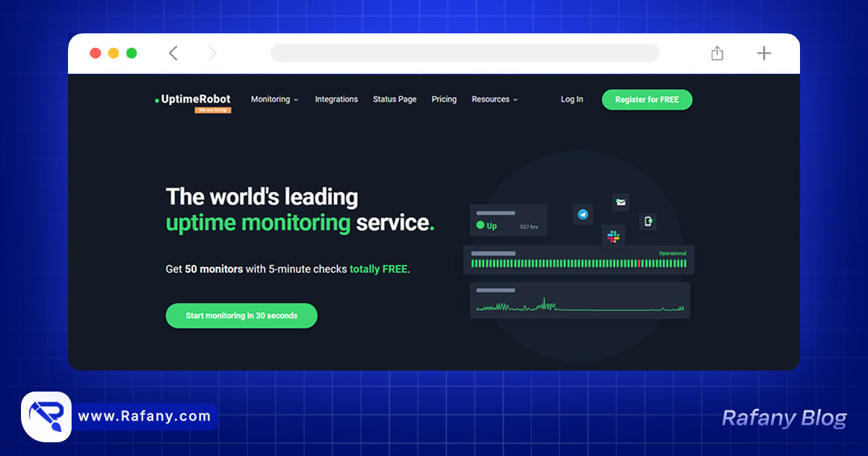The image size is (868, 456).
Task: Click the red close window dot
Action: (x=95, y=53)
